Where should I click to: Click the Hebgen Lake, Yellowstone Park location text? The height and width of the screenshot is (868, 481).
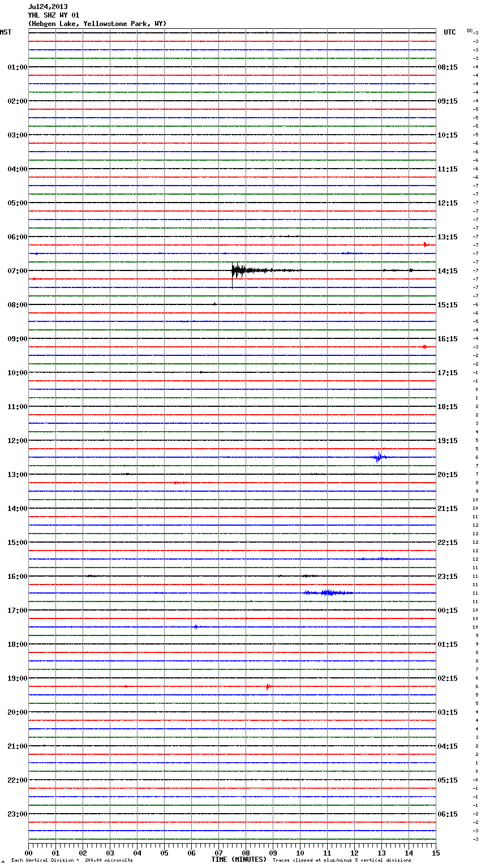click(x=97, y=24)
